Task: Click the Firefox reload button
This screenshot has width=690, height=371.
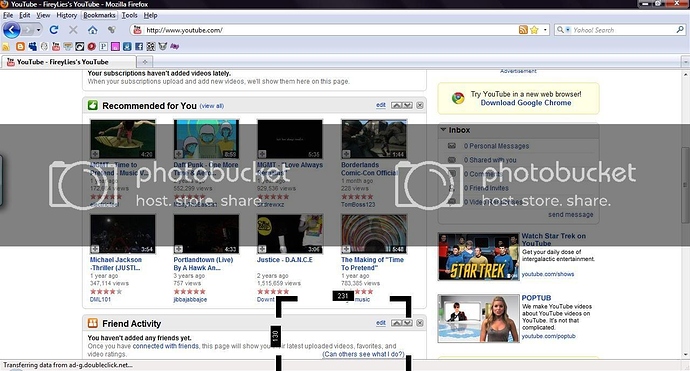Action: click(54, 30)
